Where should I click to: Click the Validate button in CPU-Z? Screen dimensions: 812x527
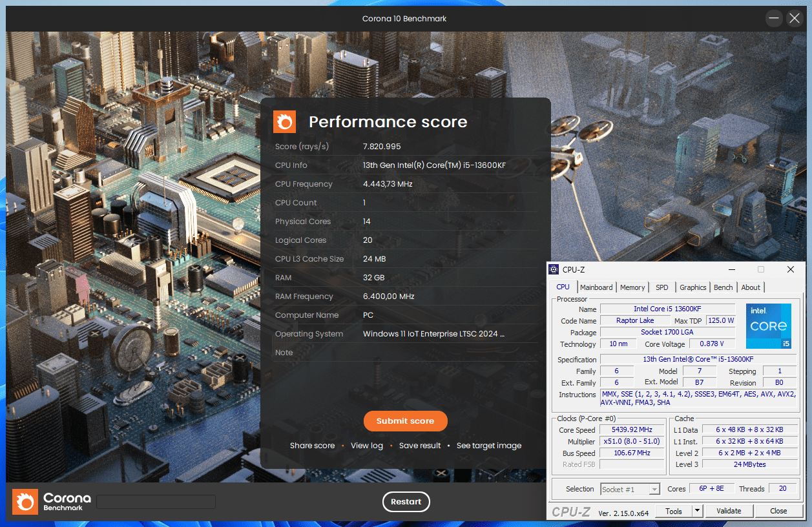coord(729,511)
